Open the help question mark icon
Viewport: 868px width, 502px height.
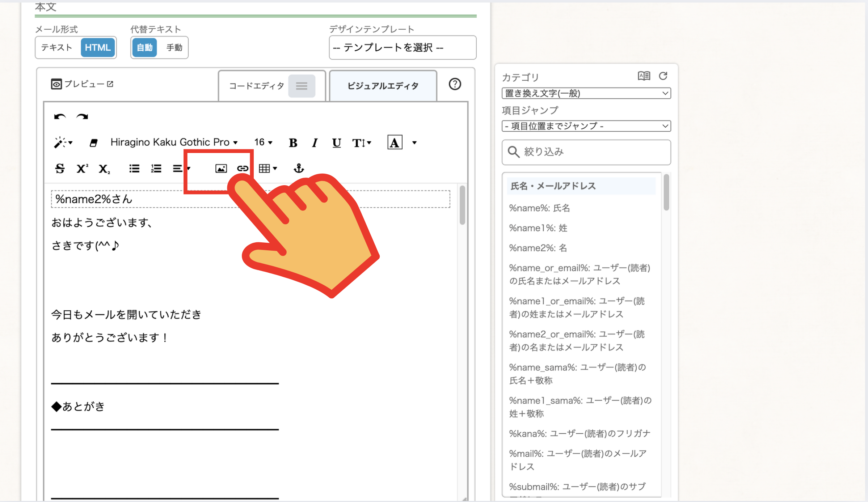[x=455, y=84]
